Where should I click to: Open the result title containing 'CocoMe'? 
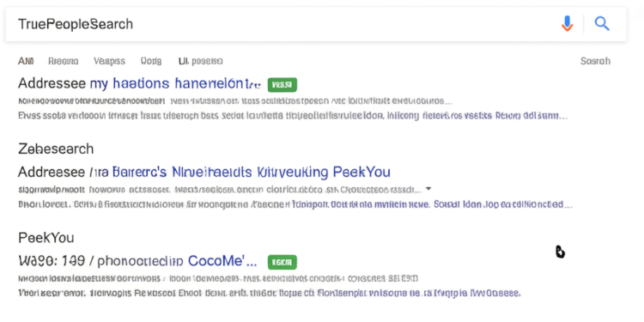click(138, 260)
